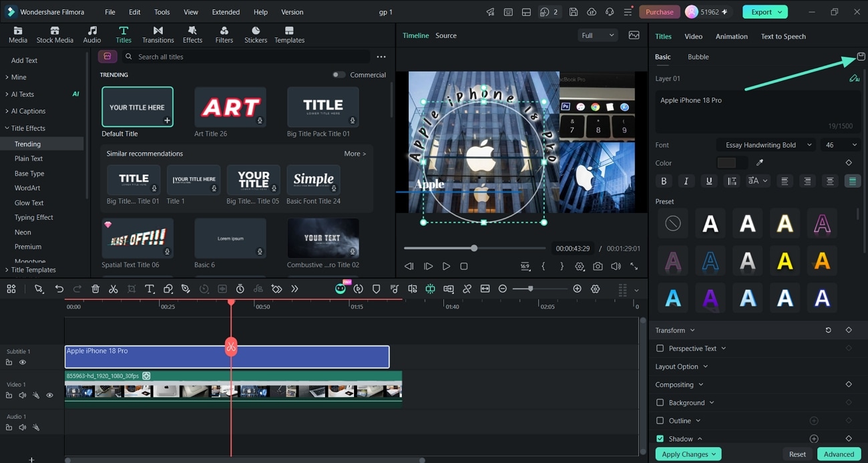Switch to the Bubble tab
868x463 pixels.
point(698,57)
